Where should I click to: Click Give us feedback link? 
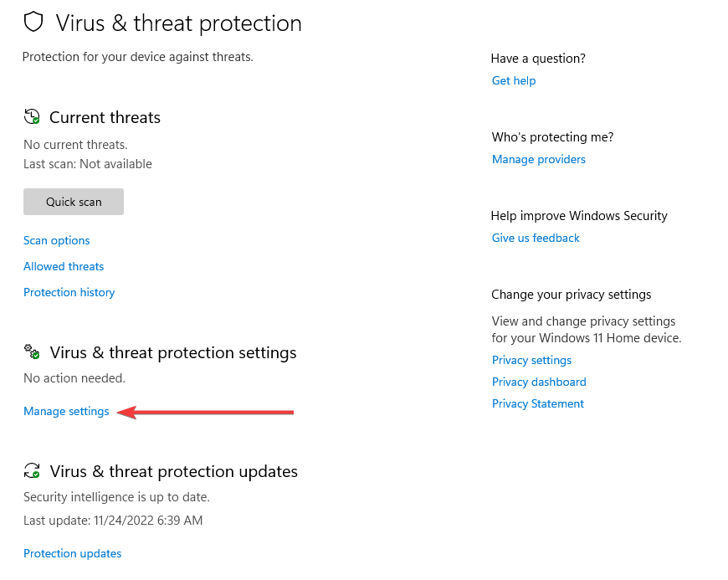pyautogui.click(x=536, y=238)
